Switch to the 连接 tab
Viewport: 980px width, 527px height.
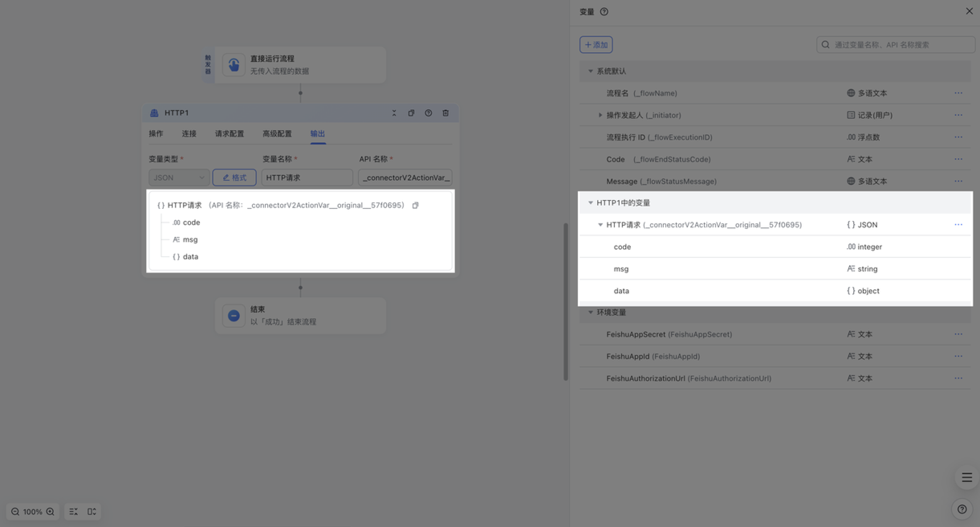(189, 134)
